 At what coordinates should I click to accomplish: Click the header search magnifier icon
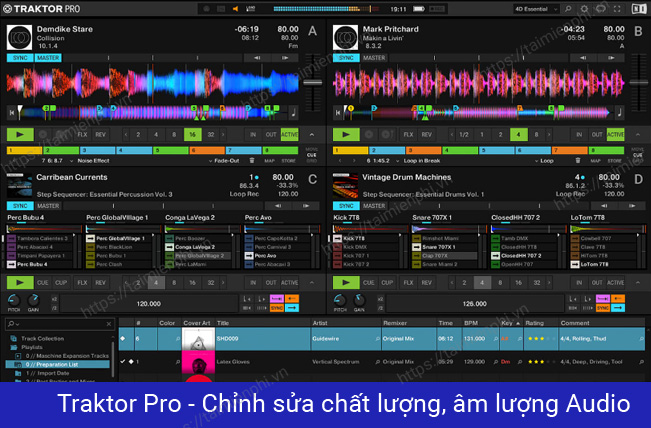[568, 9]
